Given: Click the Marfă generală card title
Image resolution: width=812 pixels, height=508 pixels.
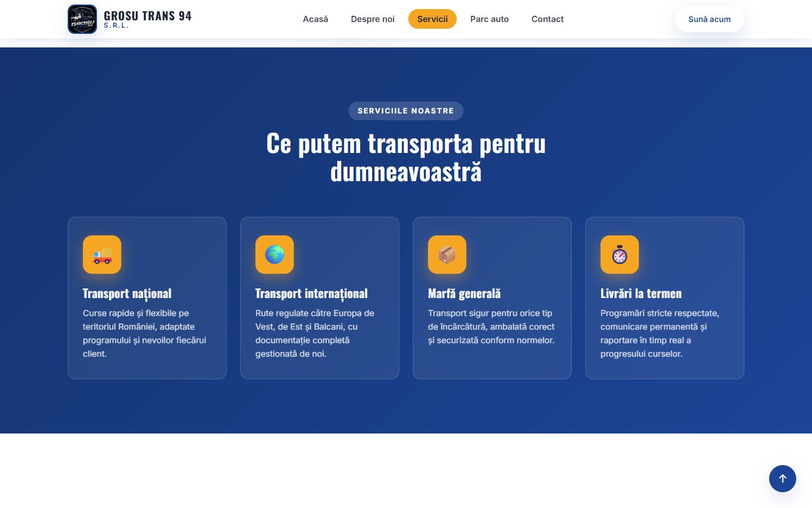Looking at the screenshot, I should 464,294.
